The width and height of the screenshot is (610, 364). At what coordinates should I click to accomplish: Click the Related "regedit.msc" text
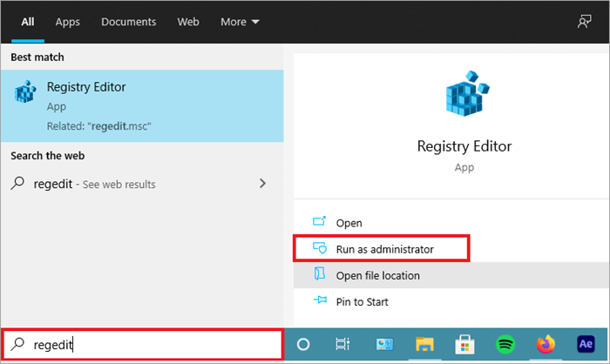coord(98,126)
